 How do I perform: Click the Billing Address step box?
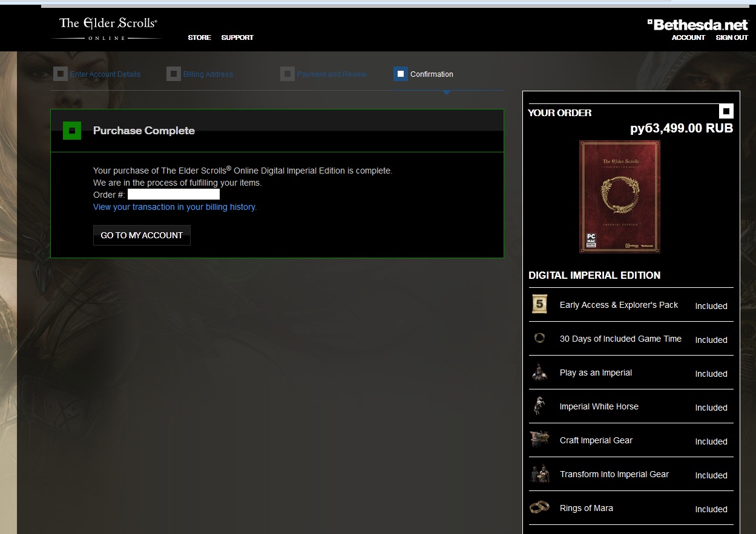174,74
